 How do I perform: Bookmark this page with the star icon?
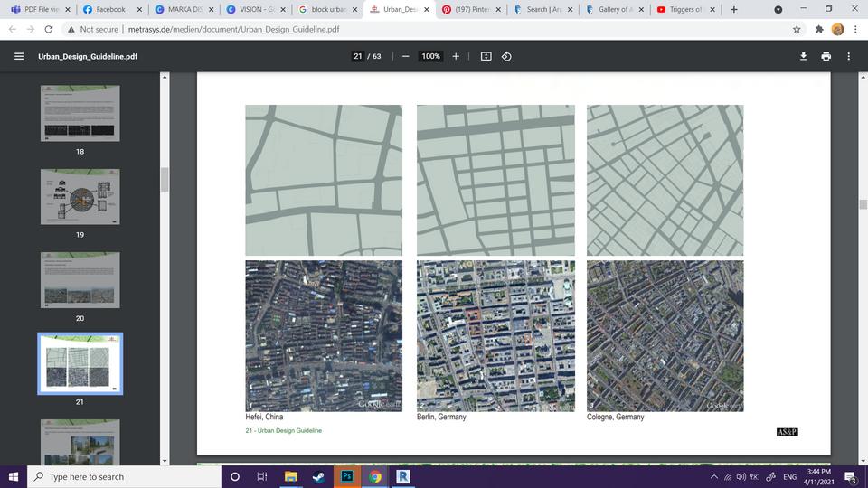click(x=797, y=29)
